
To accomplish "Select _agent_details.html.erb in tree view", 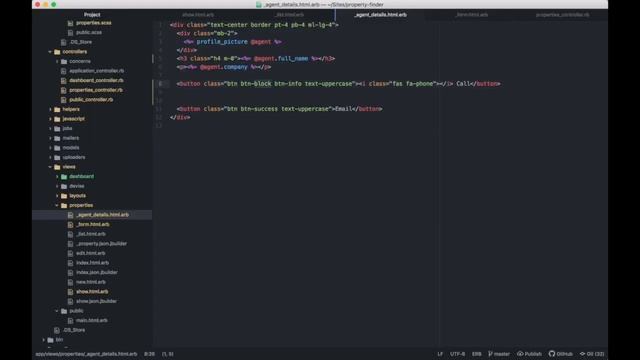I will coord(102,215).
